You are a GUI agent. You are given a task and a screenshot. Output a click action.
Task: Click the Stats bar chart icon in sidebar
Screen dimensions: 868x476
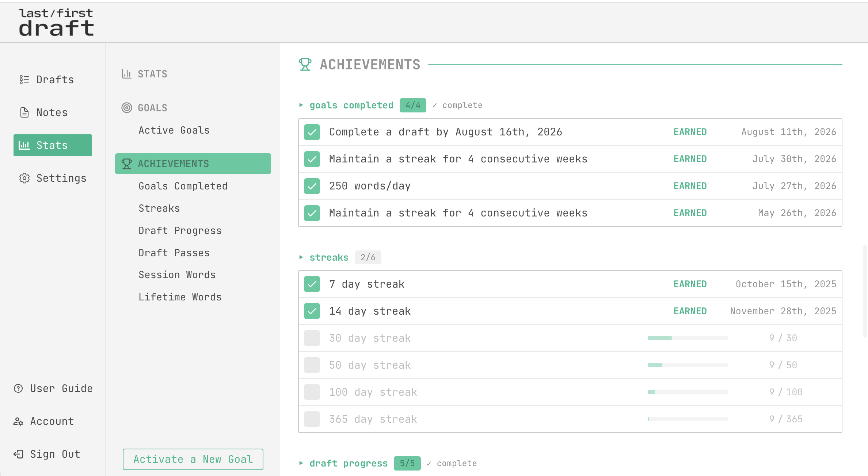pos(24,145)
